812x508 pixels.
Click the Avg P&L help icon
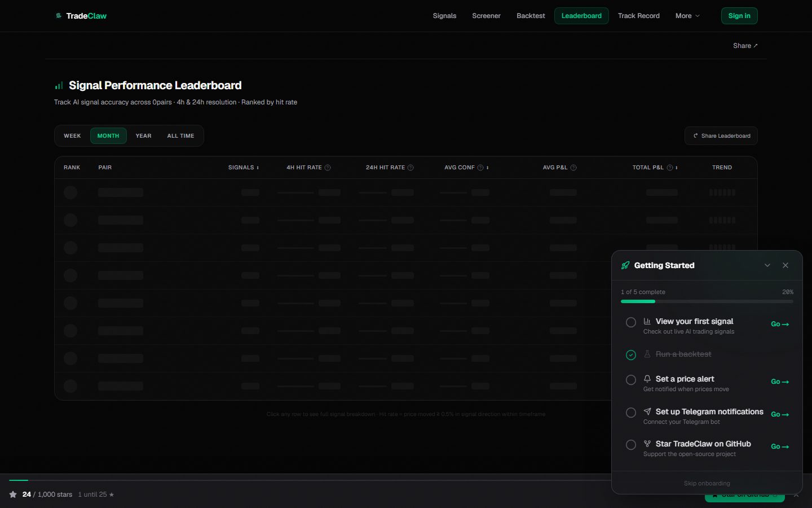[x=573, y=168]
